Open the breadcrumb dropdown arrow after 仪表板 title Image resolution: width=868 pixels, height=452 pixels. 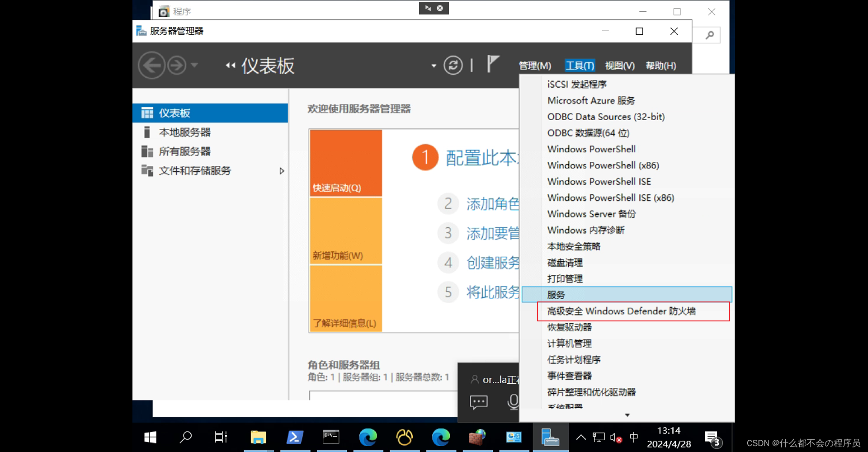[434, 66]
